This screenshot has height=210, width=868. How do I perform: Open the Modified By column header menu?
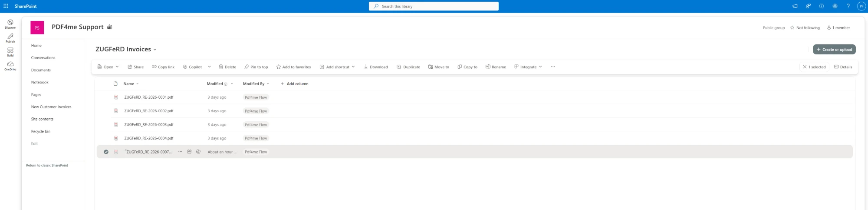tap(256, 84)
